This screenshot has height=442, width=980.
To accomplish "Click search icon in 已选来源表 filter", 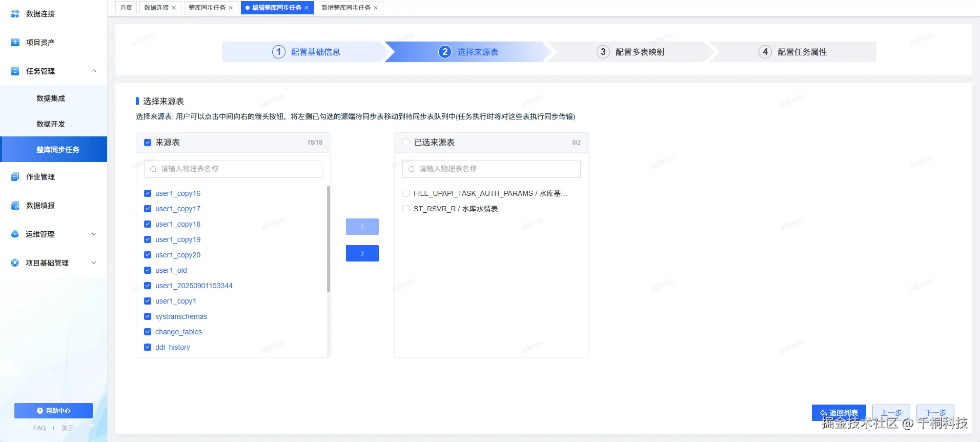I will pos(412,169).
